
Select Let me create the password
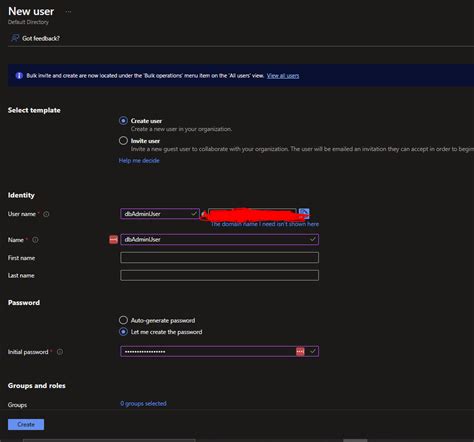(123, 332)
